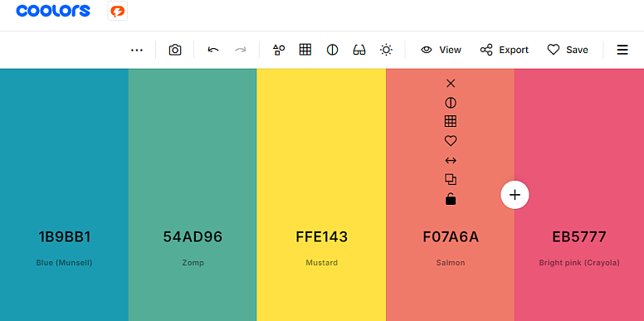Screen dimensions: 644x321
Task: Click the drag arrows icon on Salmon
Action: (x=451, y=161)
